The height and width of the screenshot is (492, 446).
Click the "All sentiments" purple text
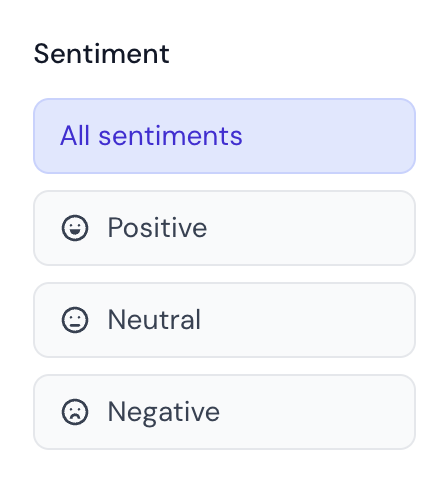(x=151, y=136)
